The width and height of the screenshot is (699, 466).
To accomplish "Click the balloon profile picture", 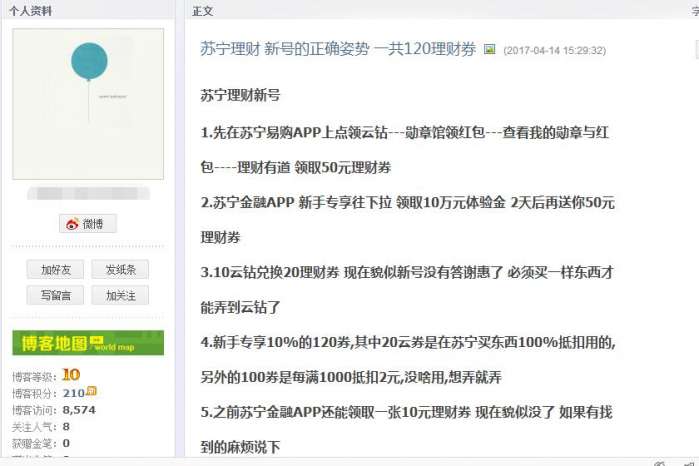I will [88, 104].
